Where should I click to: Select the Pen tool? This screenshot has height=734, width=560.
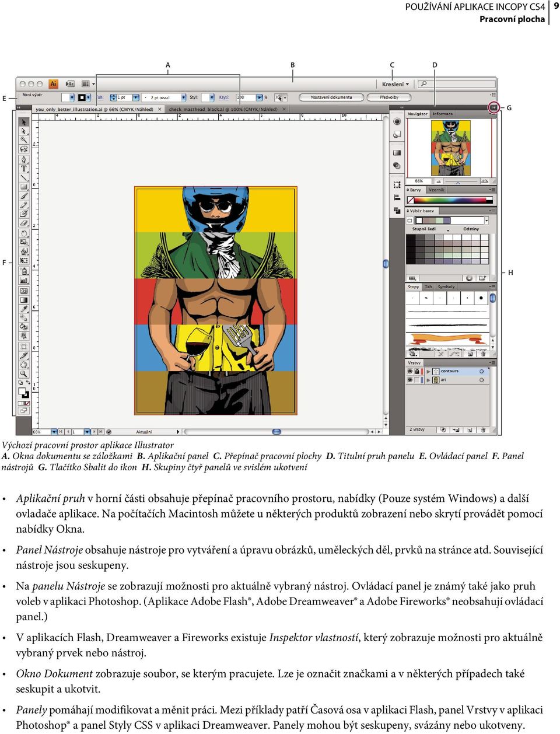pyautogui.click(x=24, y=159)
